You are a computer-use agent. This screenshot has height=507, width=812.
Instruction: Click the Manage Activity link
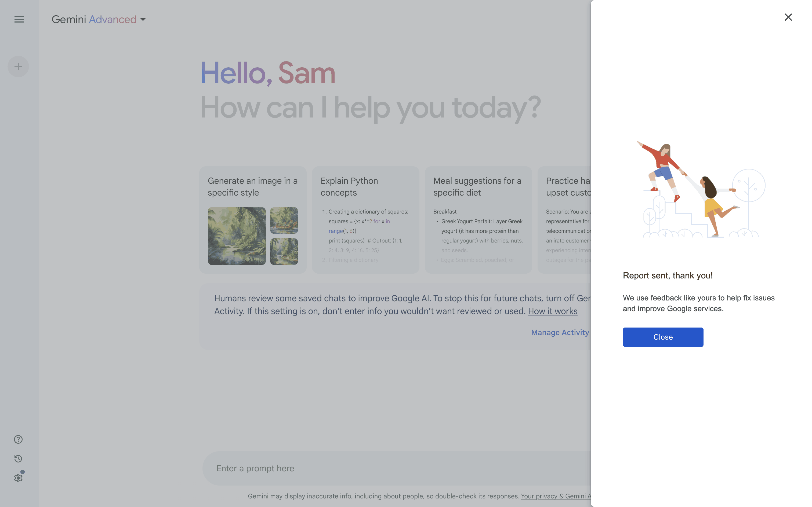[560, 332]
